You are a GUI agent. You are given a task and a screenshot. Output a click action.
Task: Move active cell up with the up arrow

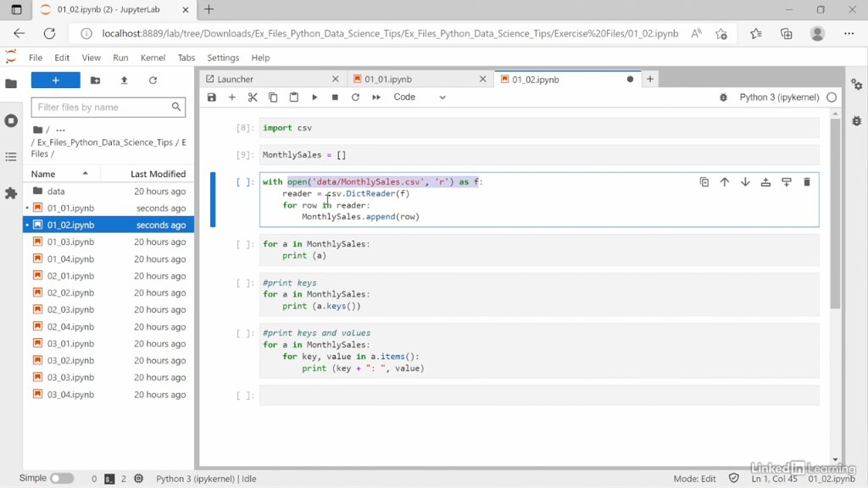(725, 182)
